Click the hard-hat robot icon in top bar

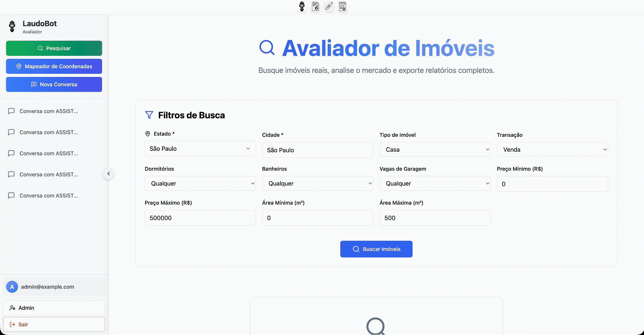point(302,6)
